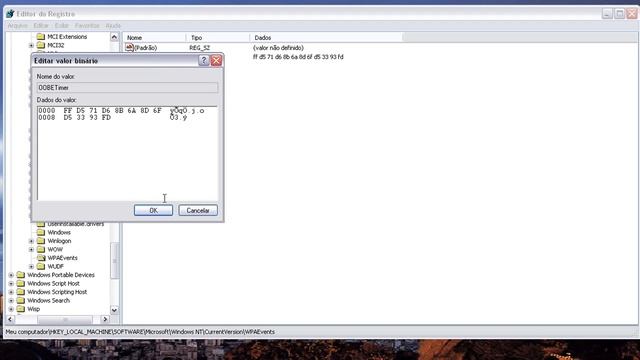640x360 pixels.
Task: Maximize the Editor do Registro window
Action: click(620, 13)
